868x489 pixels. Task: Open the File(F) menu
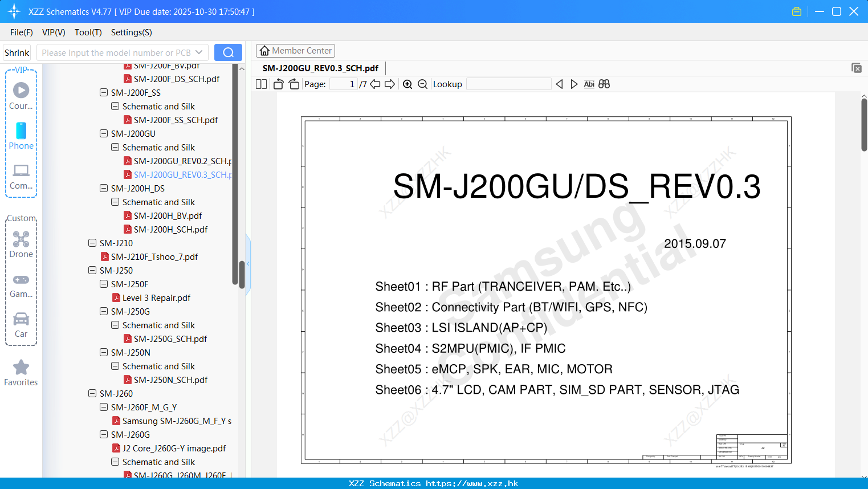coord(22,32)
